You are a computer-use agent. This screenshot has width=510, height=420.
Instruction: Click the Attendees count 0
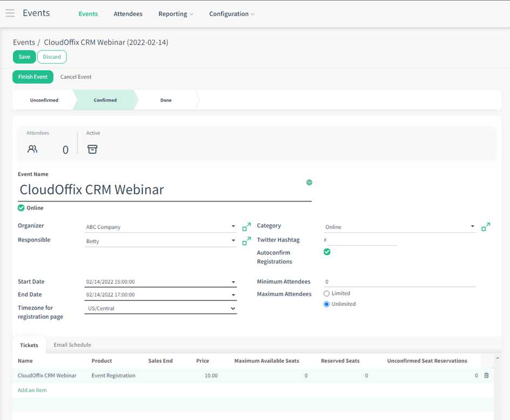click(65, 150)
